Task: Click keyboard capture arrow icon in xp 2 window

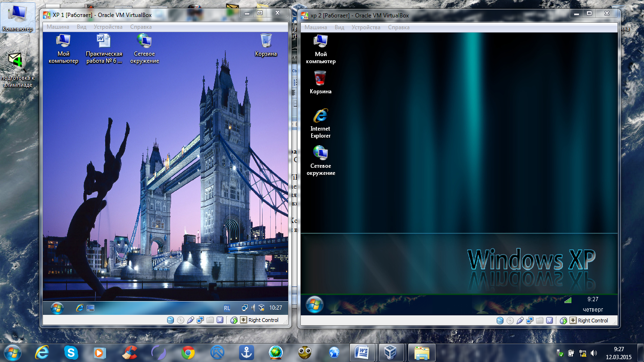Action: click(573, 321)
